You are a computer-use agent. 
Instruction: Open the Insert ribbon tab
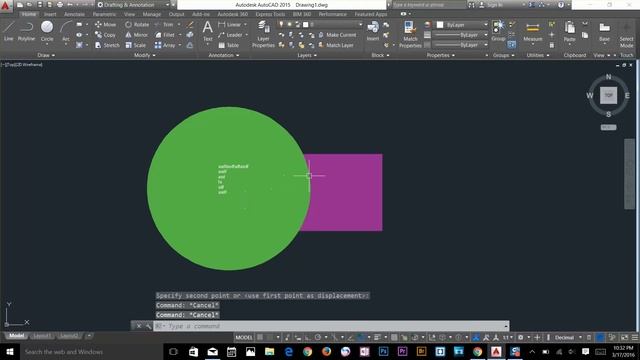coord(50,14)
